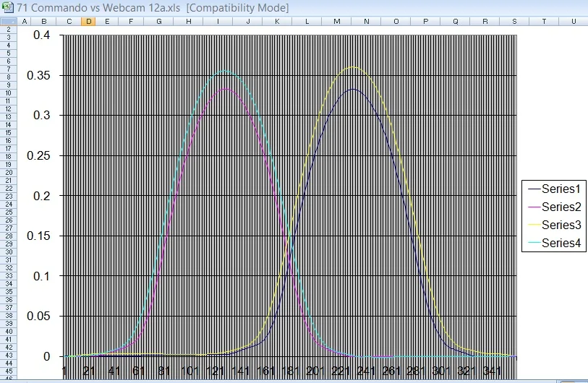This screenshot has width=588, height=383.
Task: Select the Series1 legend label
Action: point(561,189)
